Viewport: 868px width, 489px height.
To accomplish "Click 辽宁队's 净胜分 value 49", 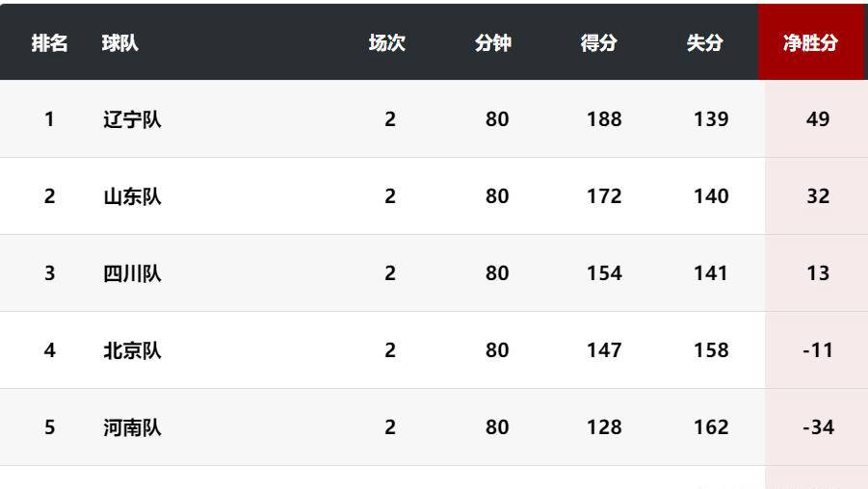I will [818, 119].
